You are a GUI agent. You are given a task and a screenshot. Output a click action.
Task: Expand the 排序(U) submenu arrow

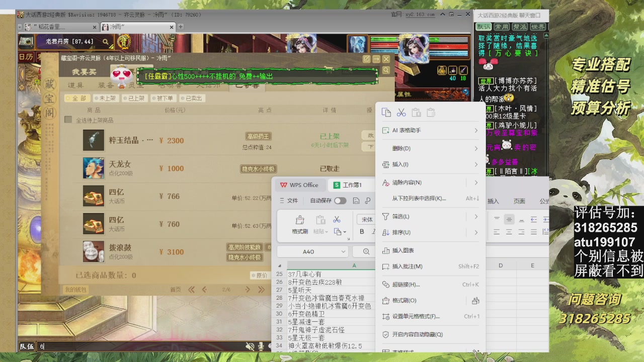pyautogui.click(x=476, y=232)
